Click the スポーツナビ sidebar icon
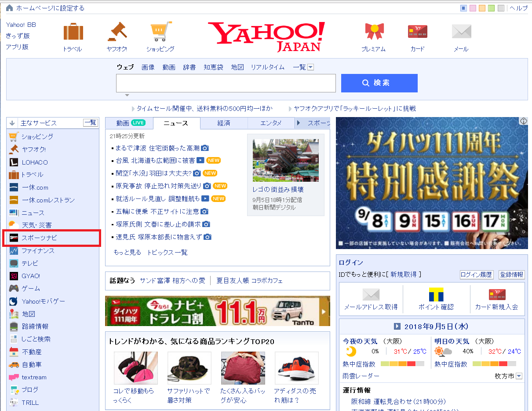 coord(14,238)
